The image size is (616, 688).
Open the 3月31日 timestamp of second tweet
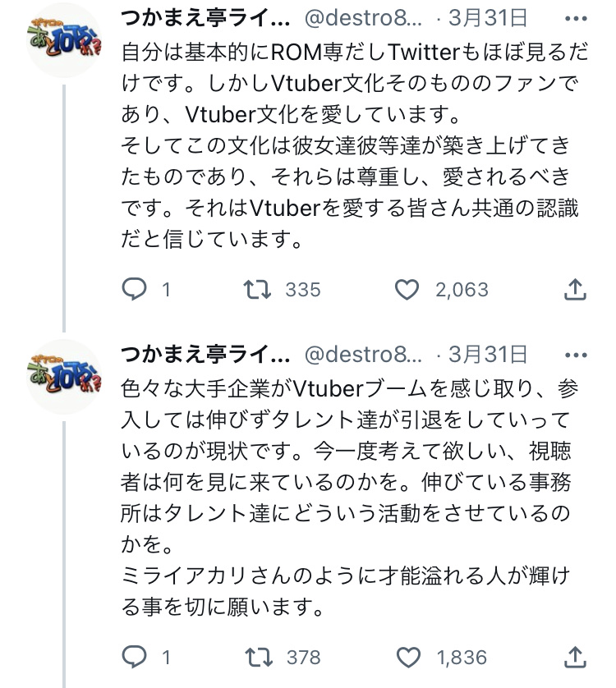487,354
